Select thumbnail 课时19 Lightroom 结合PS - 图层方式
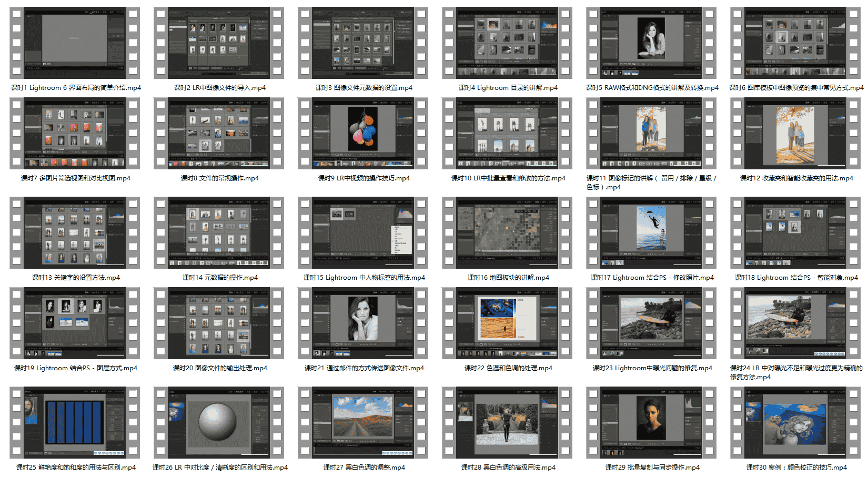868x477 pixels. point(75,323)
